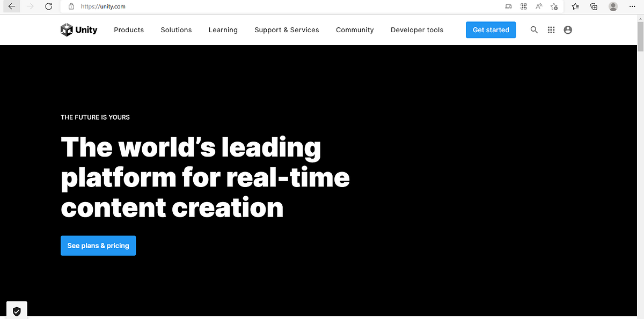
Task: Open Learning from the Unity navbar
Action: pyautogui.click(x=223, y=30)
